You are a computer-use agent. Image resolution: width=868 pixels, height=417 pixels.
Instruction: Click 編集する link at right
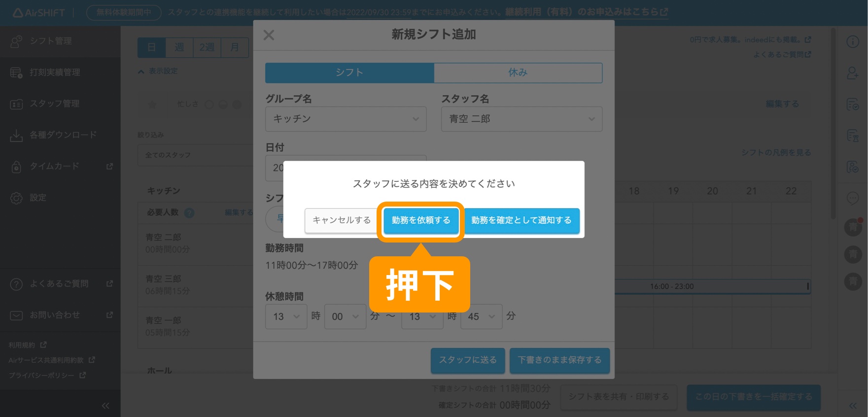pos(782,104)
